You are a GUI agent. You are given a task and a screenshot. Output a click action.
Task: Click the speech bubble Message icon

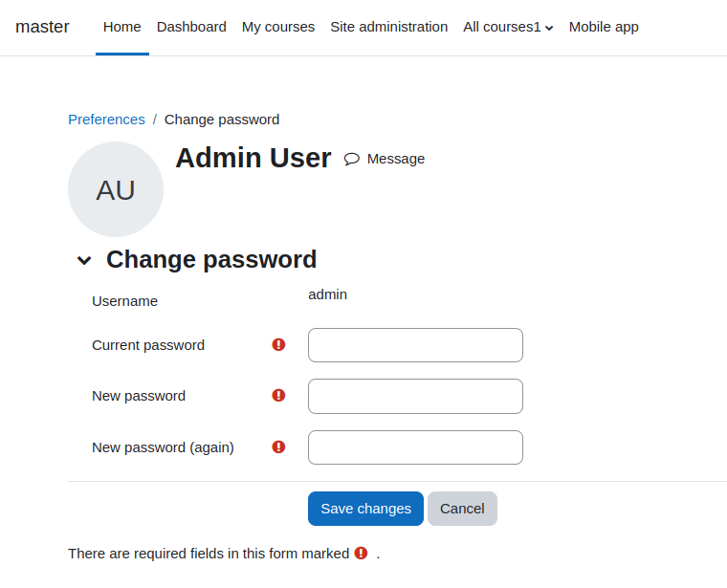pos(351,159)
